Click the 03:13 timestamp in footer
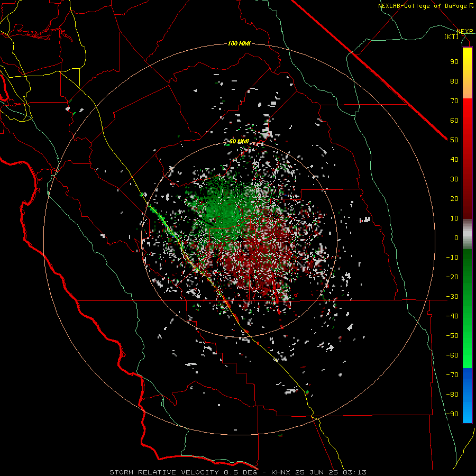This screenshot has height=476, width=476. [x=354, y=472]
